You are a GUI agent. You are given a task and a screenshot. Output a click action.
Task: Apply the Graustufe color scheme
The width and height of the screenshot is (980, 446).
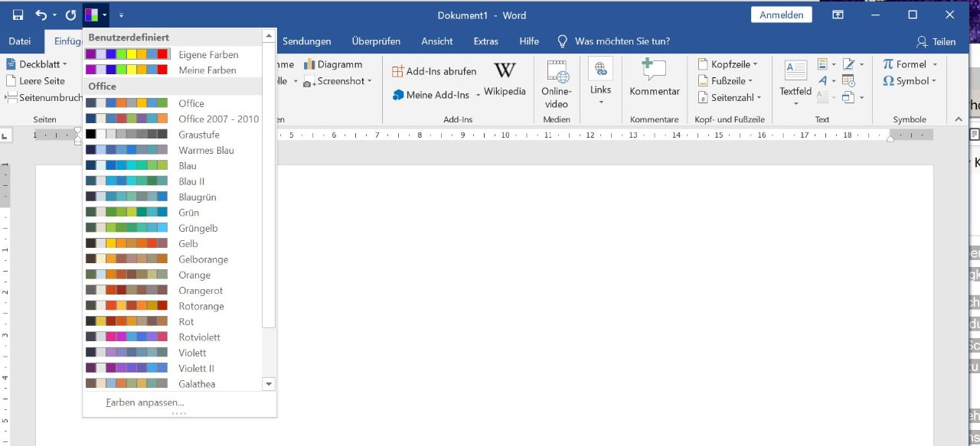pyautogui.click(x=172, y=135)
